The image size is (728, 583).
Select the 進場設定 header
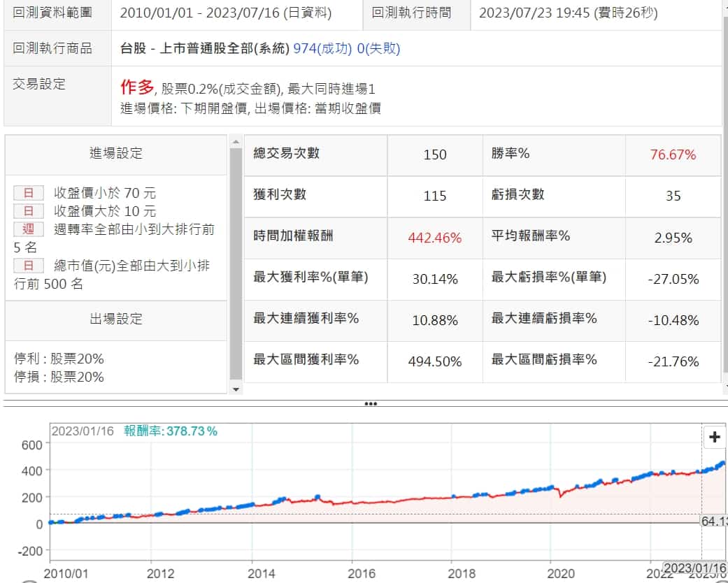[x=116, y=154]
